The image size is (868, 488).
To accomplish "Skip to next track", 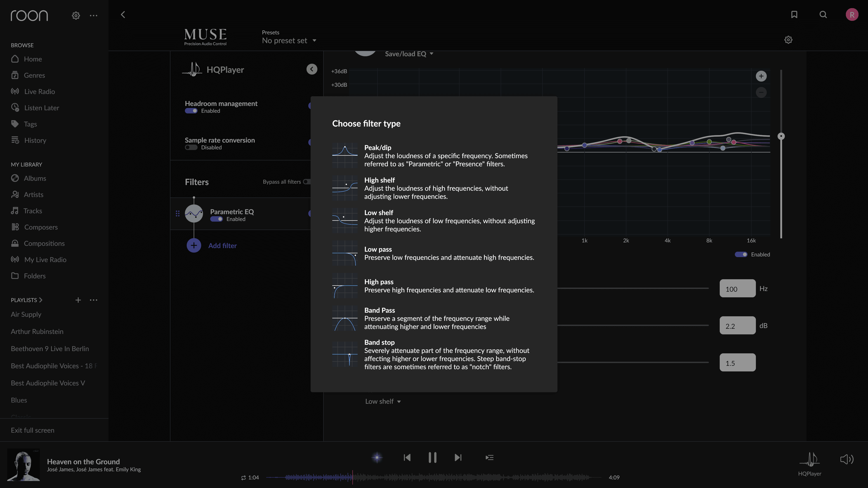I will (x=458, y=457).
